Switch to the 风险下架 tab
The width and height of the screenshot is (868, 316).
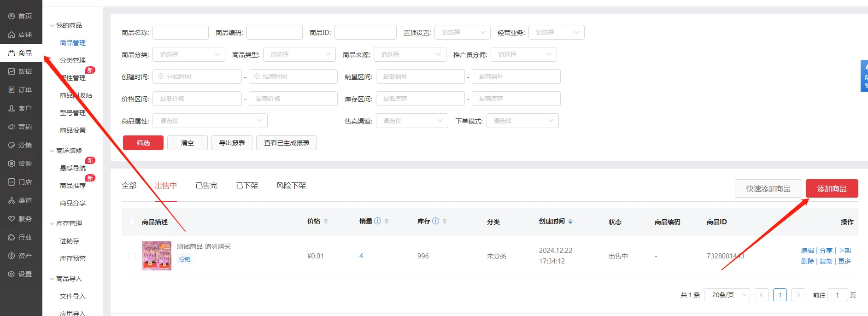[291, 186]
